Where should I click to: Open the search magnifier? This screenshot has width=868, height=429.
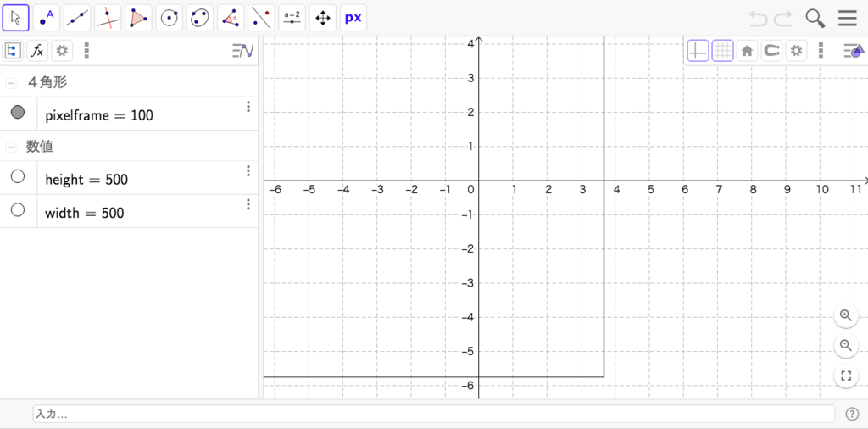pos(815,19)
